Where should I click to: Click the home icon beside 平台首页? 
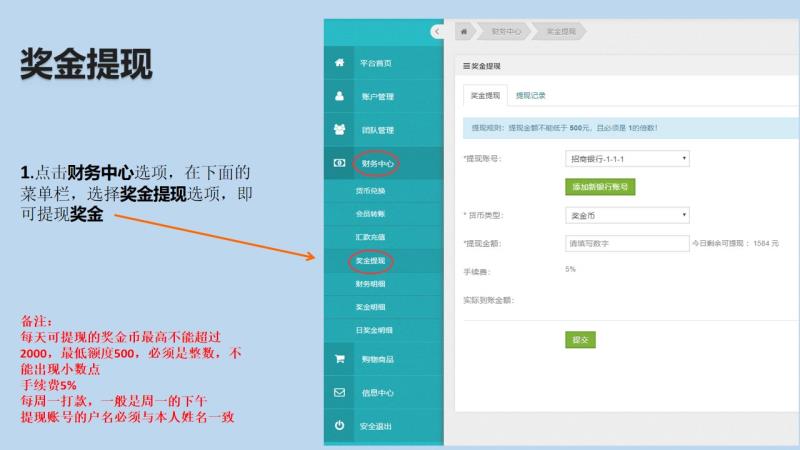(339, 62)
